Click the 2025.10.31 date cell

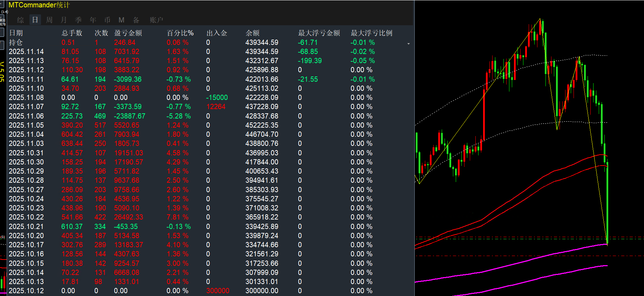pyautogui.click(x=26, y=153)
